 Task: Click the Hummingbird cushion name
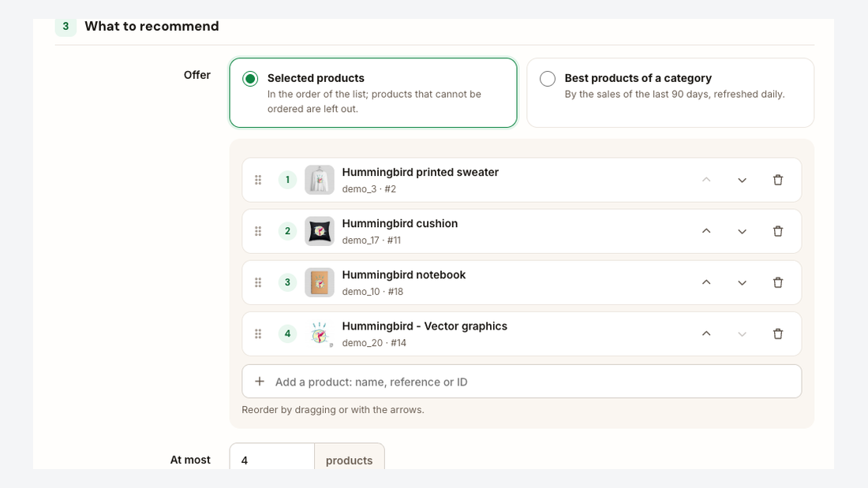pos(400,224)
